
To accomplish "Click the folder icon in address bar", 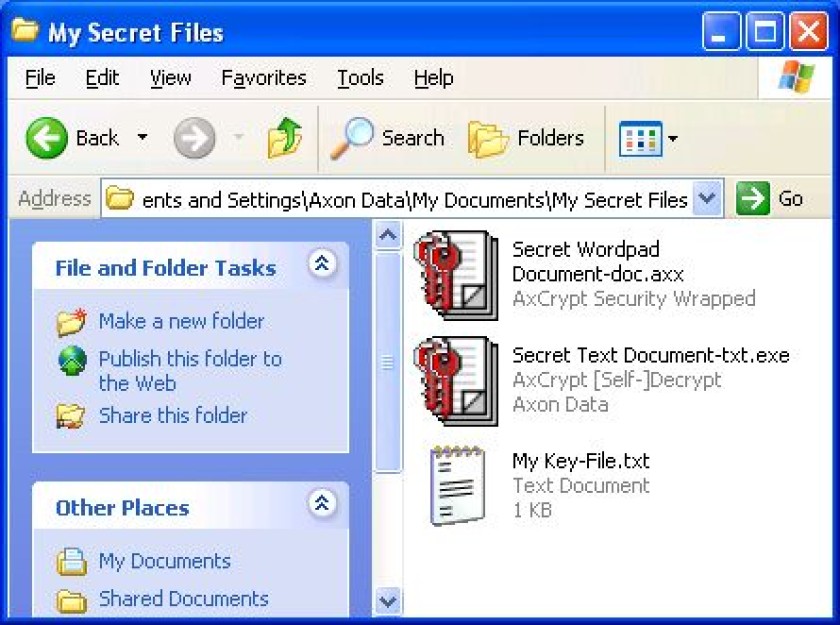I will point(119,199).
